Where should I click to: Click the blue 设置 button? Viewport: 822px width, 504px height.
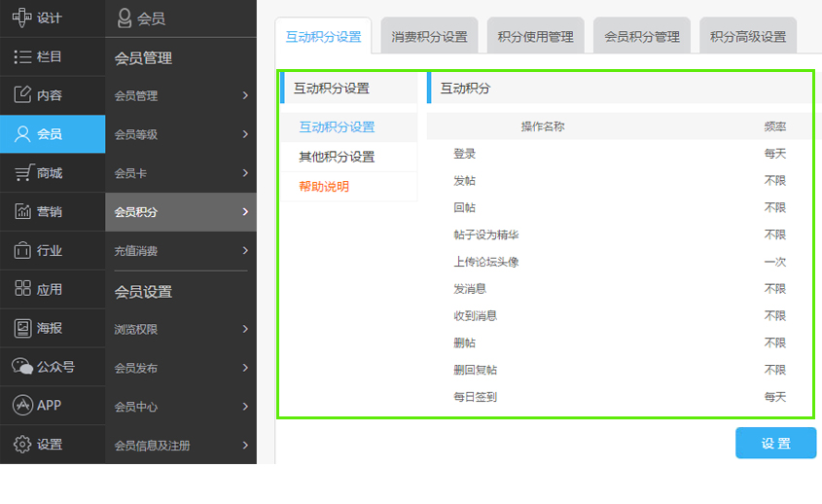pyautogui.click(x=775, y=444)
